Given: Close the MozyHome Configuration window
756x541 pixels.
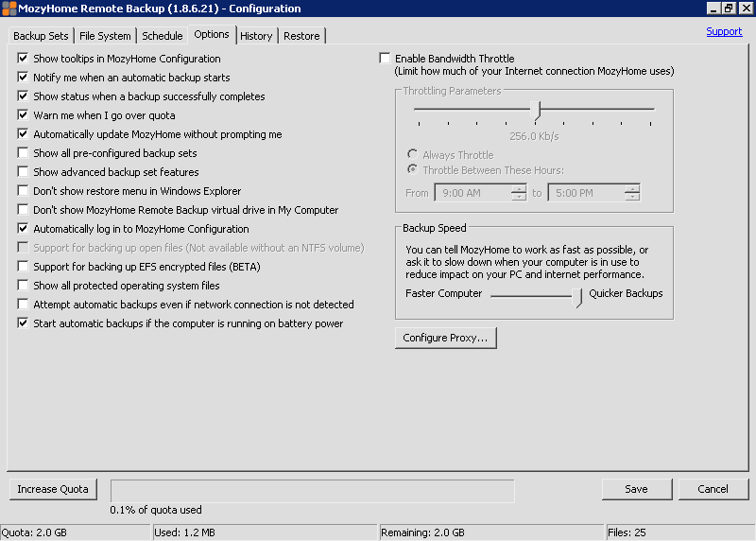Looking at the screenshot, I should tap(746, 9).
